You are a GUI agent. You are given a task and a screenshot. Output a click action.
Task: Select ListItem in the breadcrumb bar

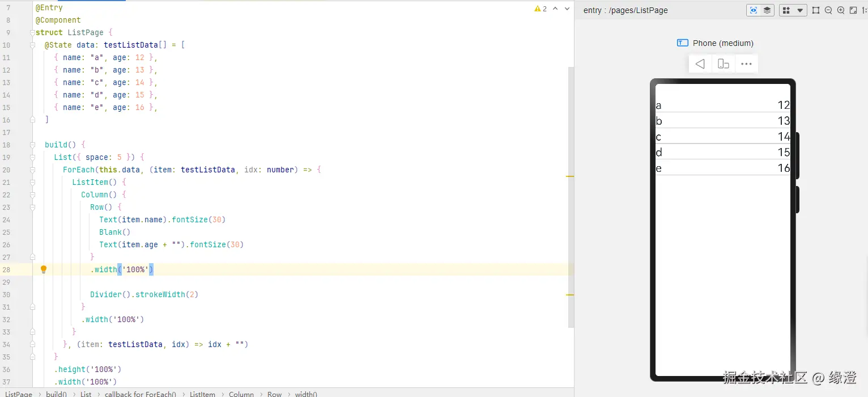[x=202, y=394]
